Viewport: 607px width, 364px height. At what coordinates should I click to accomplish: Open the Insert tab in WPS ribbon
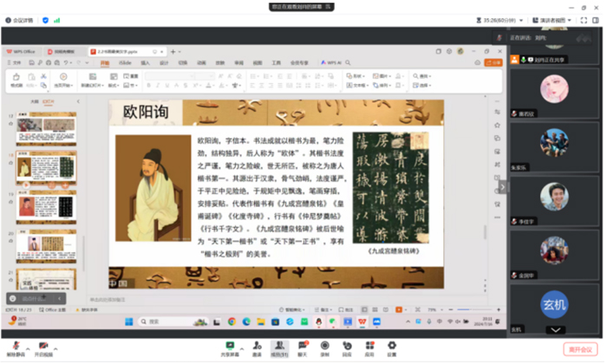tap(145, 62)
